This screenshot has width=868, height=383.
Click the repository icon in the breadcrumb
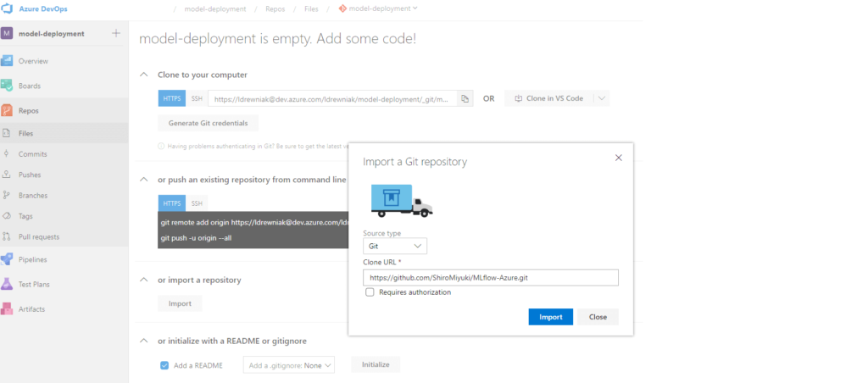342,8
